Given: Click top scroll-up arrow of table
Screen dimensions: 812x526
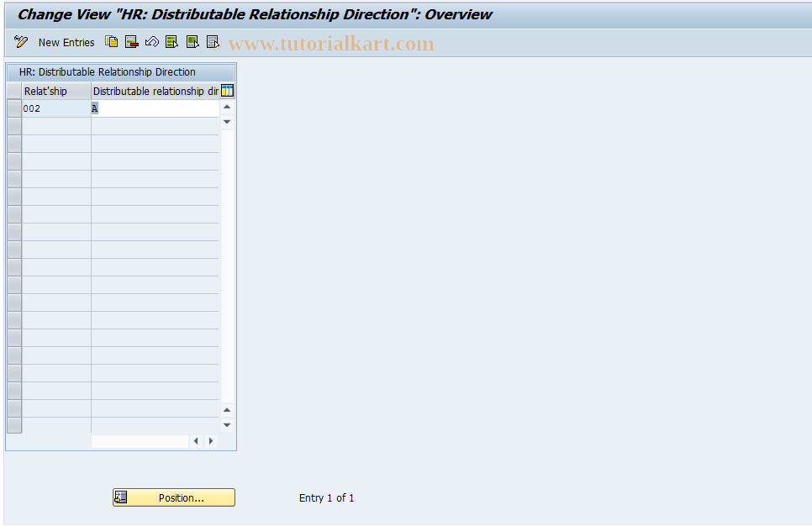Looking at the screenshot, I should point(227,107).
